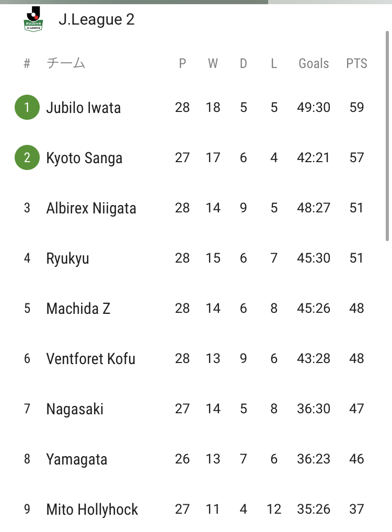
Task: Select Albirex Niigata in the standings
Action: pos(91,208)
